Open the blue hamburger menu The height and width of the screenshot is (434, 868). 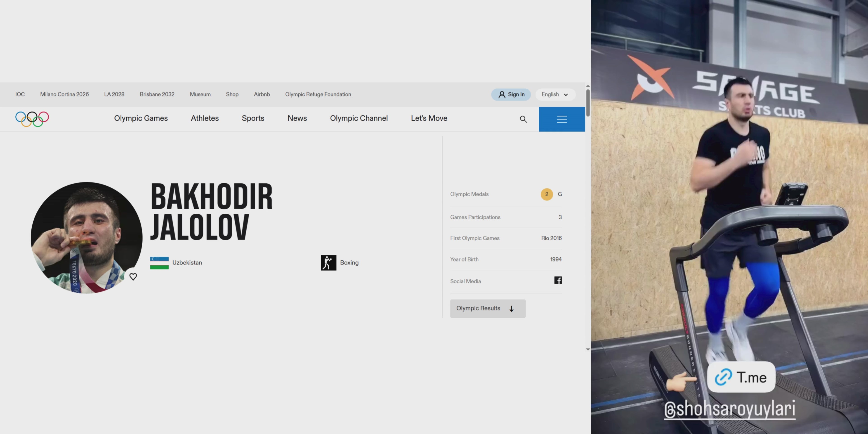tap(562, 119)
